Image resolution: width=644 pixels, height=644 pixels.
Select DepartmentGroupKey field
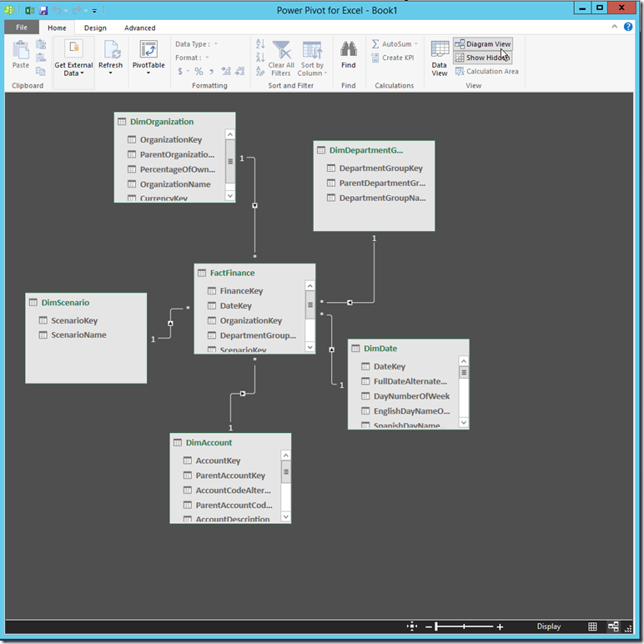[x=380, y=168]
